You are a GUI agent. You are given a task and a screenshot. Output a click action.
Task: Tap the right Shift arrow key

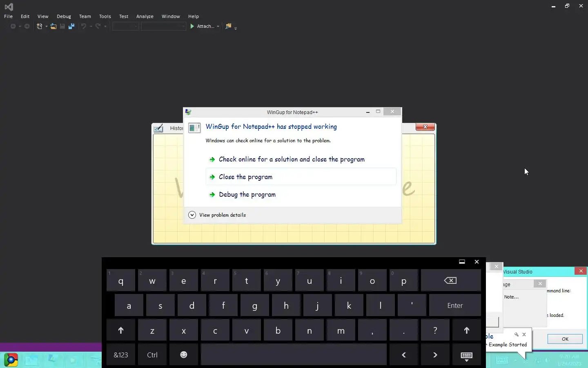point(467,330)
